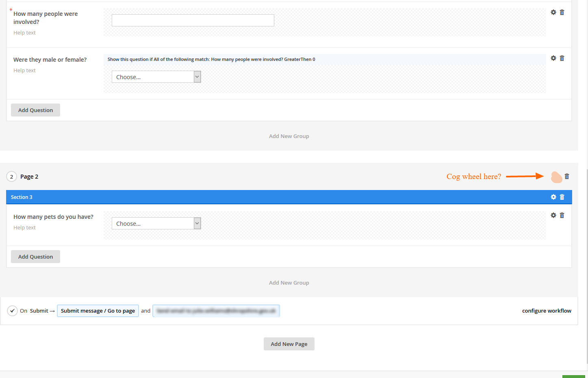Open gear settings for 'Were they male or female'

click(553, 58)
